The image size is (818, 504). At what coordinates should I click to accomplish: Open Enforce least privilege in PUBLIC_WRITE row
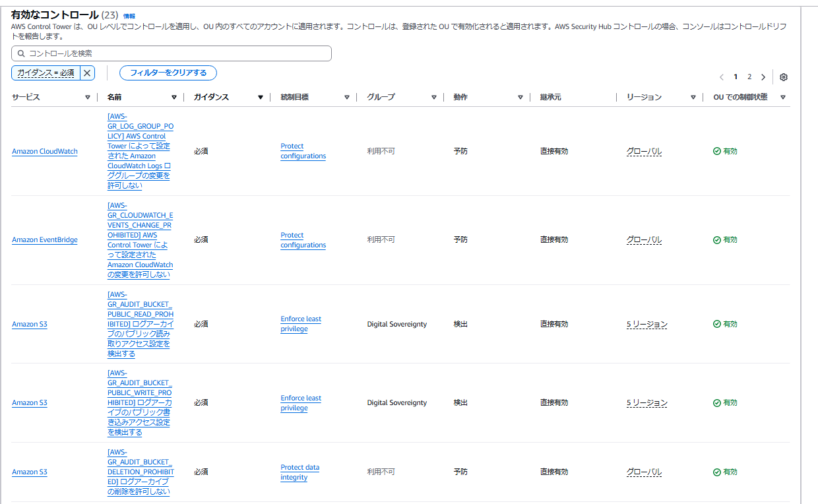coord(301,403)
